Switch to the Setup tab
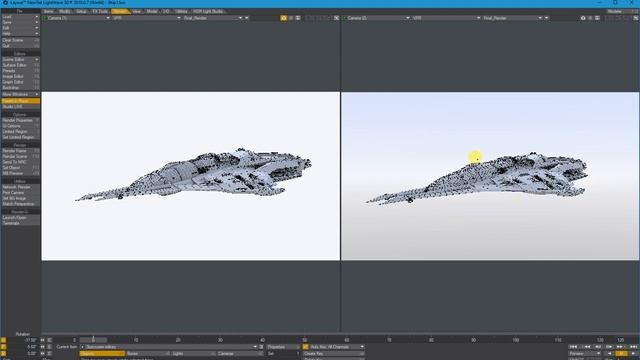 [x=81, y=11]
